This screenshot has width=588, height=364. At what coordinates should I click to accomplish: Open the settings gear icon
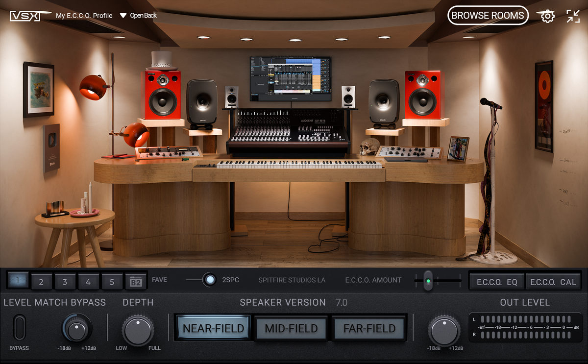(547, 16)
